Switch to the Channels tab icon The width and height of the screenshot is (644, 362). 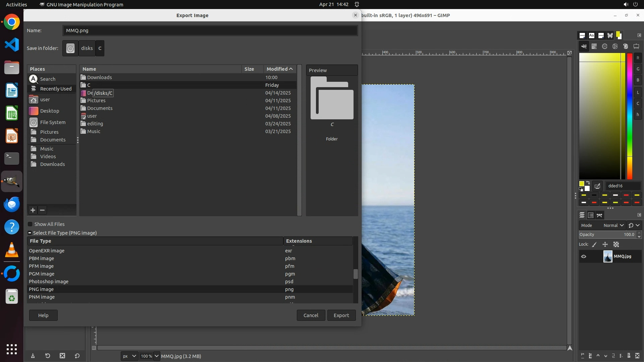coord(591,215)
